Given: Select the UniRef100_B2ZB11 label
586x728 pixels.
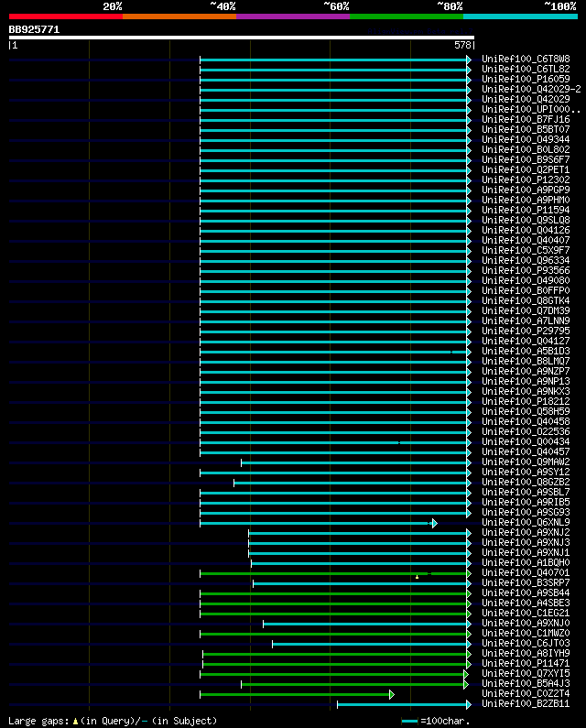Looking at the screenshot, I should [x=526, y=704].
